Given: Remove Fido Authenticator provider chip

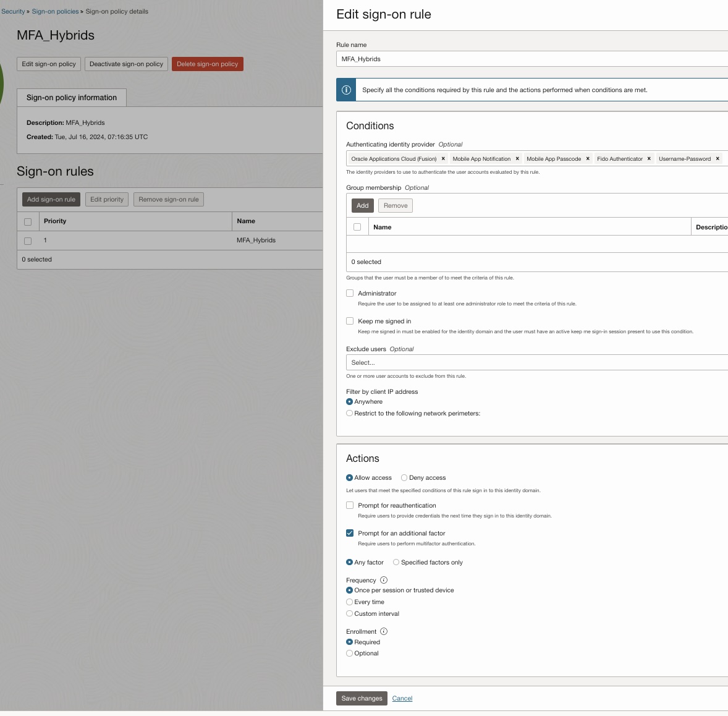Looking at the screenshot, I should pyautogui.click(x=649, y=159).
